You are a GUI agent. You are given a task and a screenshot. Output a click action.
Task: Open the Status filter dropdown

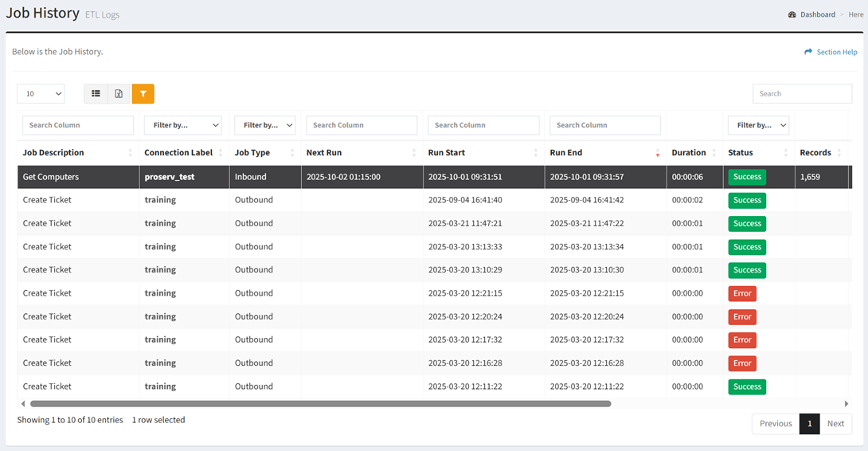tap(758, 125)
